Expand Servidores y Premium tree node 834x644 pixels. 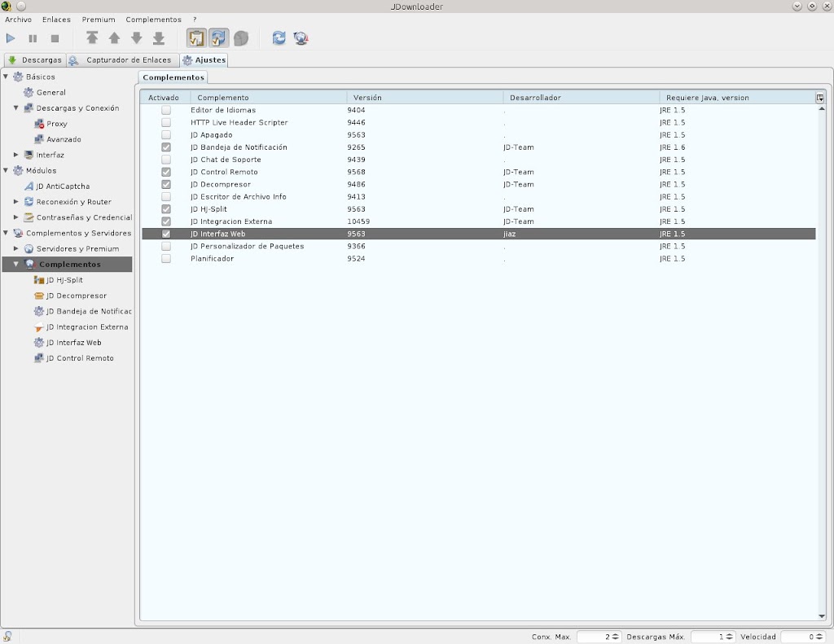tap(16, 248)
